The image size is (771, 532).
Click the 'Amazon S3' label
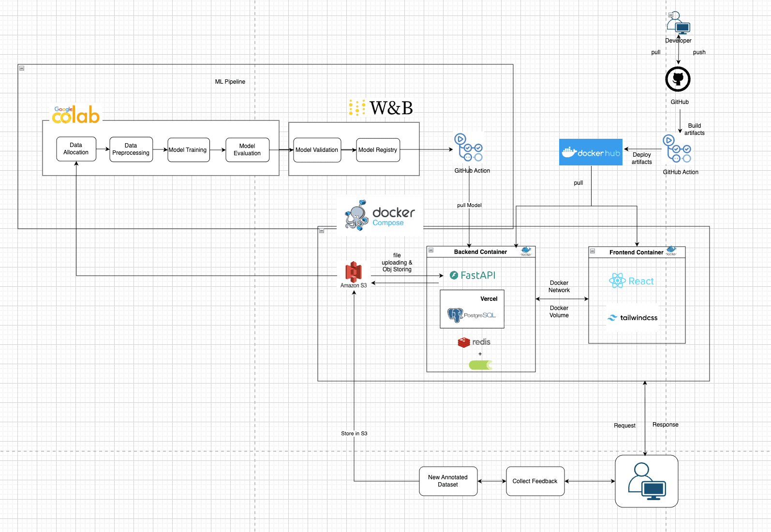(x=354, y=285)
